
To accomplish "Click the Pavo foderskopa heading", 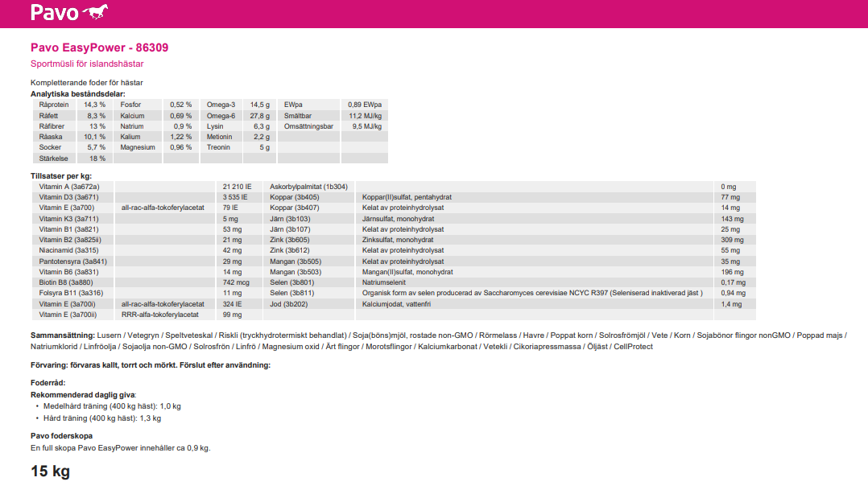I will pos(61,436).
